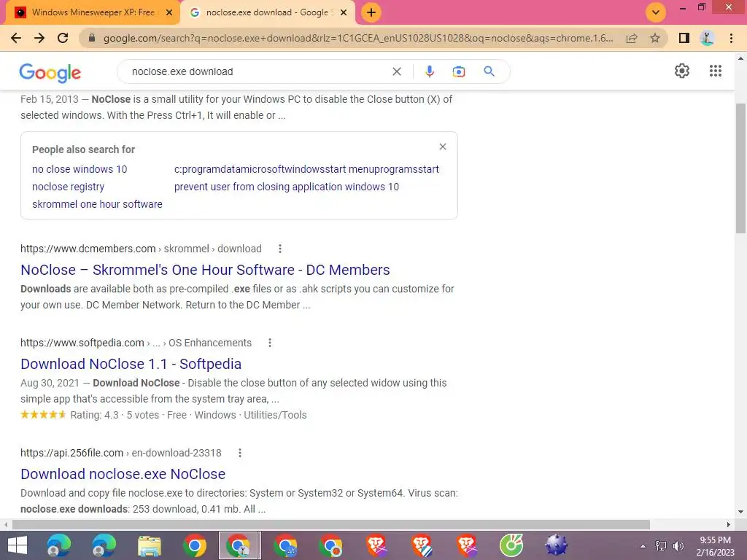Reload the current page
747x560 pixels.
[x=63, y=38]
